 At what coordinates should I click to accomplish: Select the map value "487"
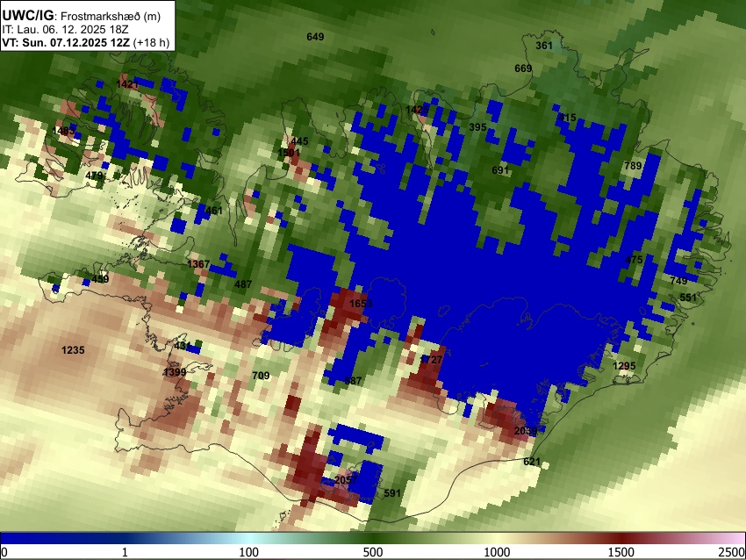(243, 284)
